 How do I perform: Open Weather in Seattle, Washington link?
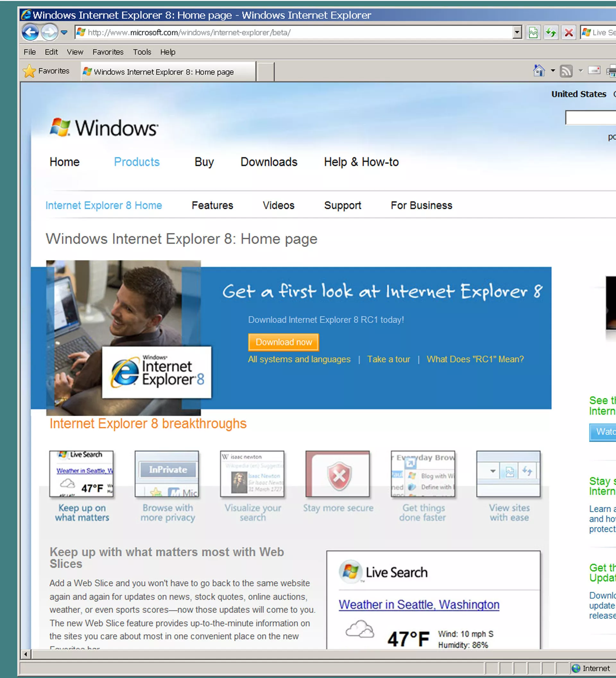(x=419, y=605)
